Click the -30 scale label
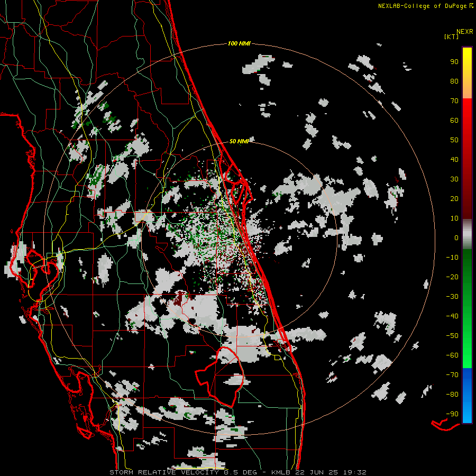 pyautogui.click(x=452, y=297)
